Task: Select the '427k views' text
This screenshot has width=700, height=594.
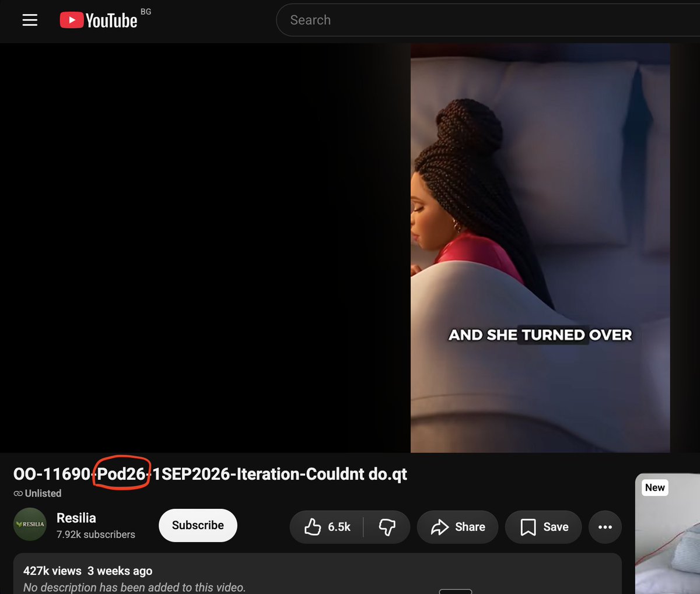Action: tap(52, 571)
